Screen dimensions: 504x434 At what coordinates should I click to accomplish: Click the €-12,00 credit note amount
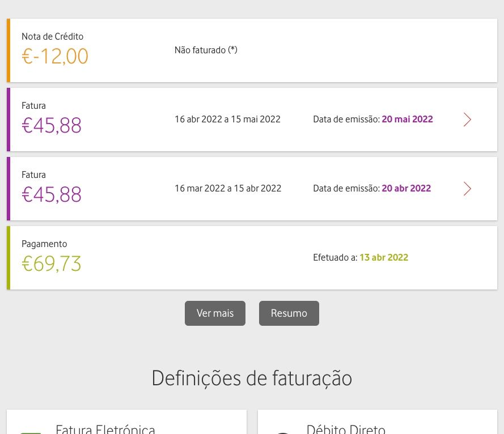pyautogui.click(x=55, y=57)
